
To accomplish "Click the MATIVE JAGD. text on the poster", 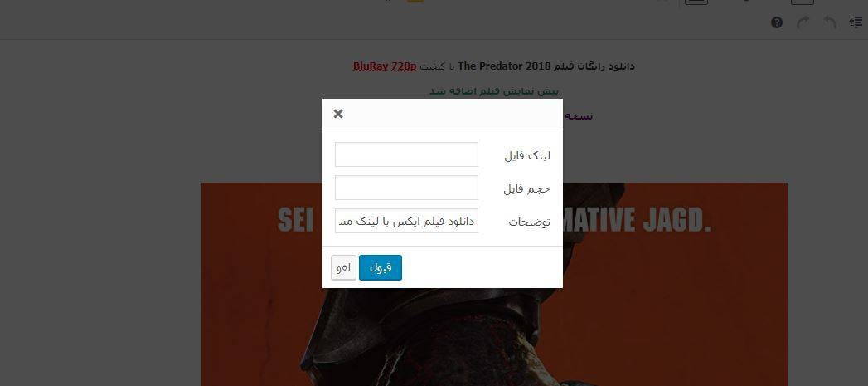I will pos(637,220).
